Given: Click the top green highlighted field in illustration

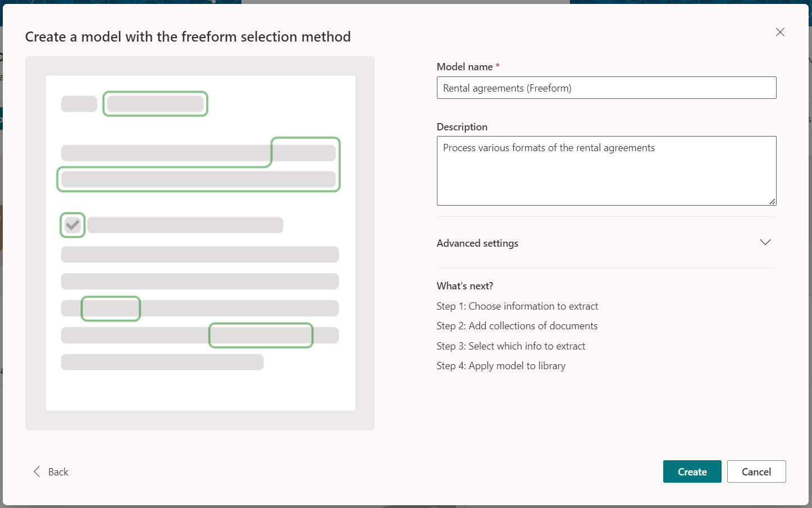Looking at the screenshot, I should (156, 104).
